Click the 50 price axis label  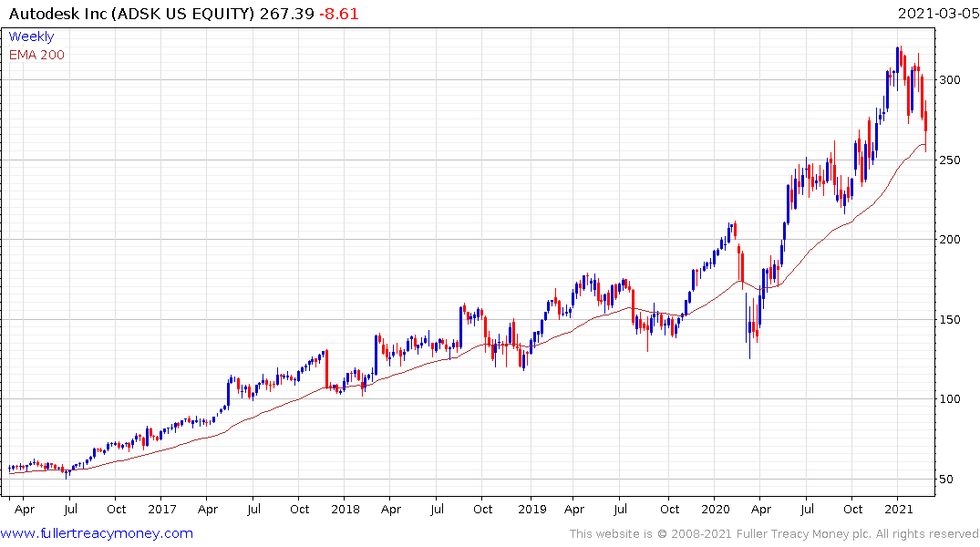(x=946, y=480)
